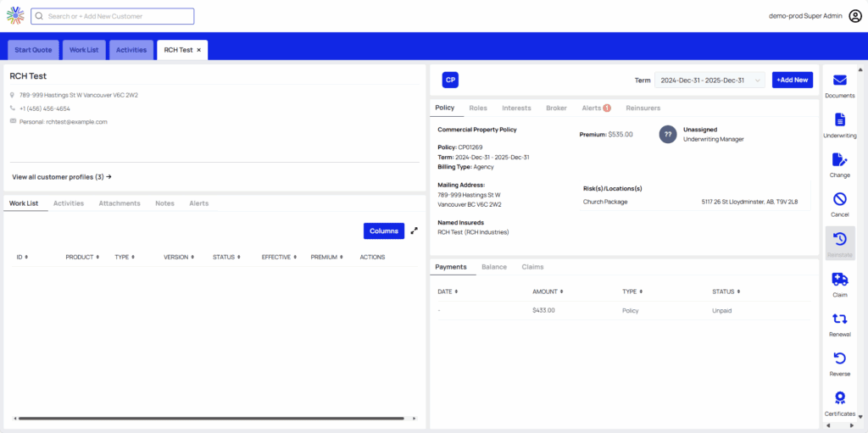Open the Documents envelope icon
Viewport: 868px width, 433px height.
(x=840, y=80)
